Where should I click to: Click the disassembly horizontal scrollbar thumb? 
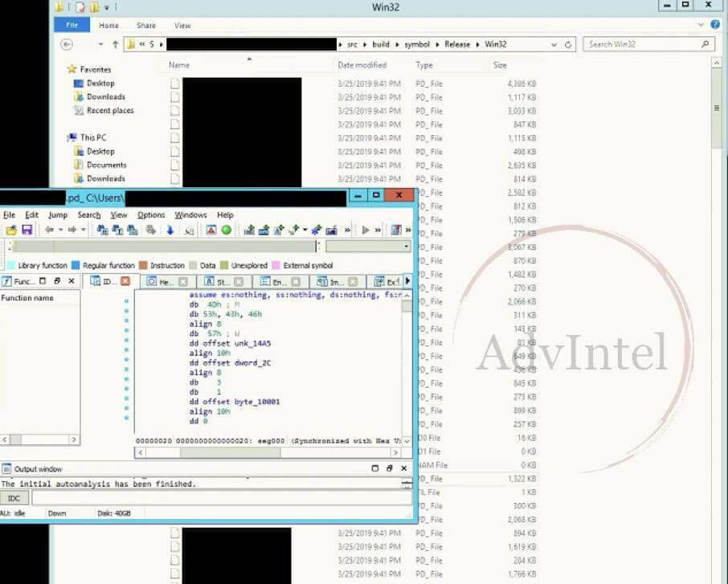(231, 452)
